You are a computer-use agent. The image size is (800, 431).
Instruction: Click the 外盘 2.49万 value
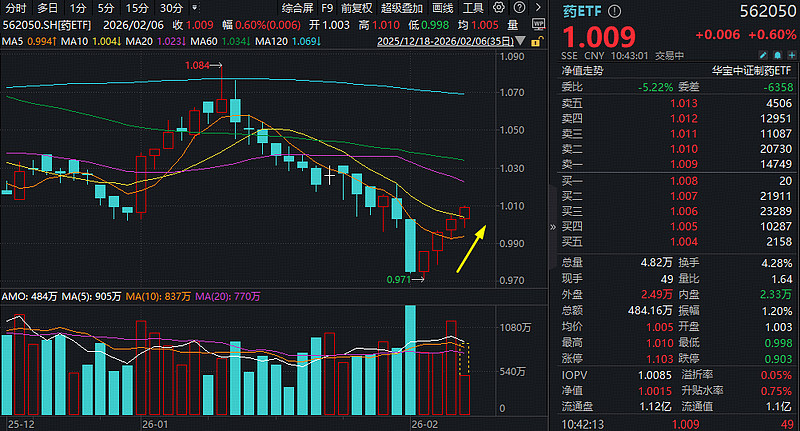click(x=657, y=294)
